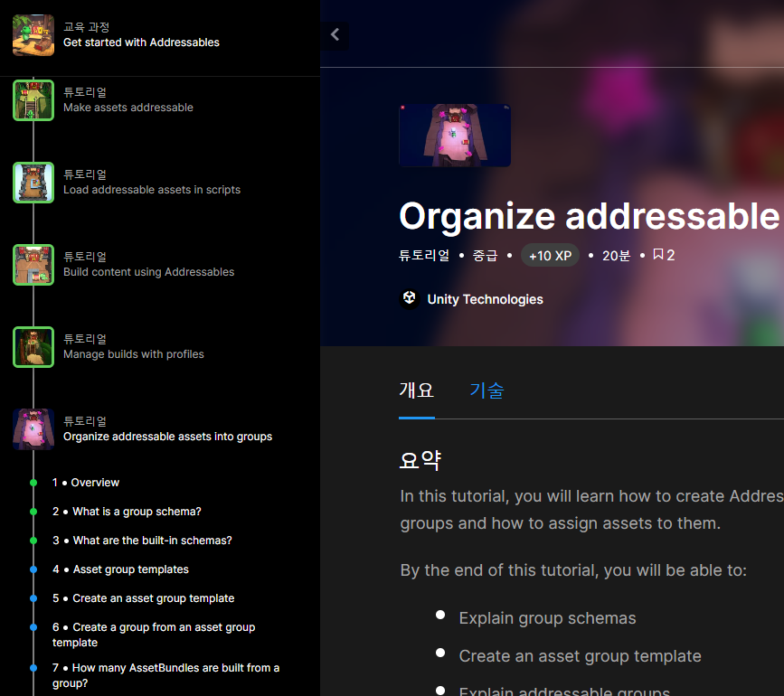
Task: Click the bookmark icon next to 2
Action: pos(658,255)
